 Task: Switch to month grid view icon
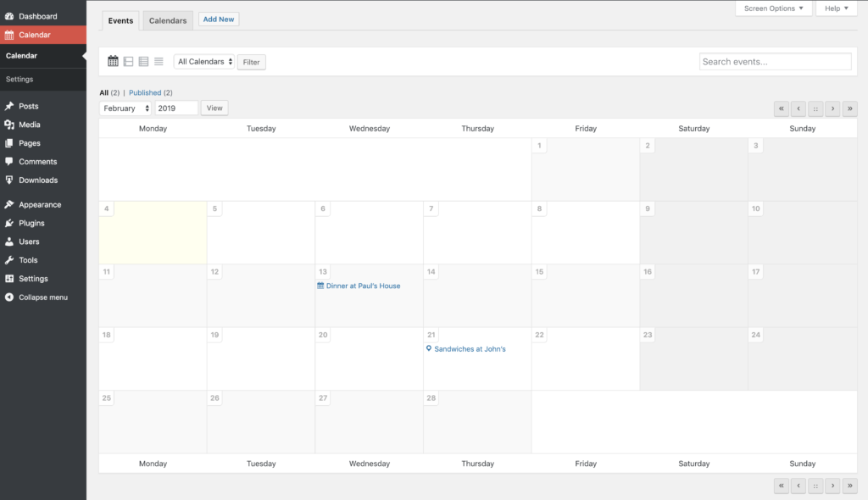pyautogui.click(x=113, y=62)
